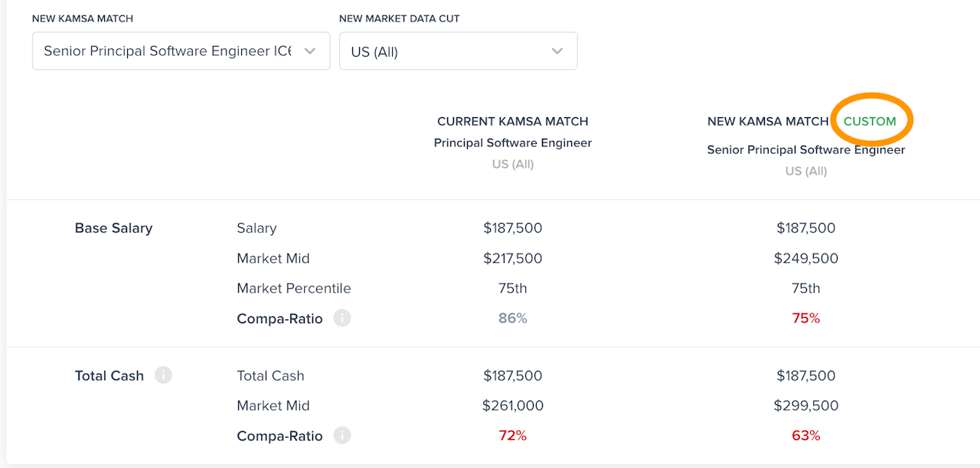The height and width of the screenshot is (468, 980).
Task: Click the Principal Software Engineer current match title
Action: pos(512,142)
